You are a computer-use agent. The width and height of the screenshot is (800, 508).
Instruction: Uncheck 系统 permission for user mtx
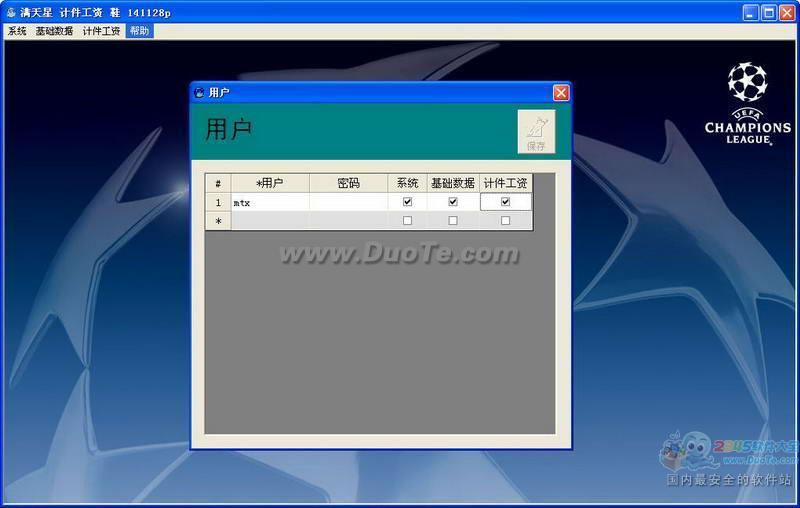[x=407, y=202]
